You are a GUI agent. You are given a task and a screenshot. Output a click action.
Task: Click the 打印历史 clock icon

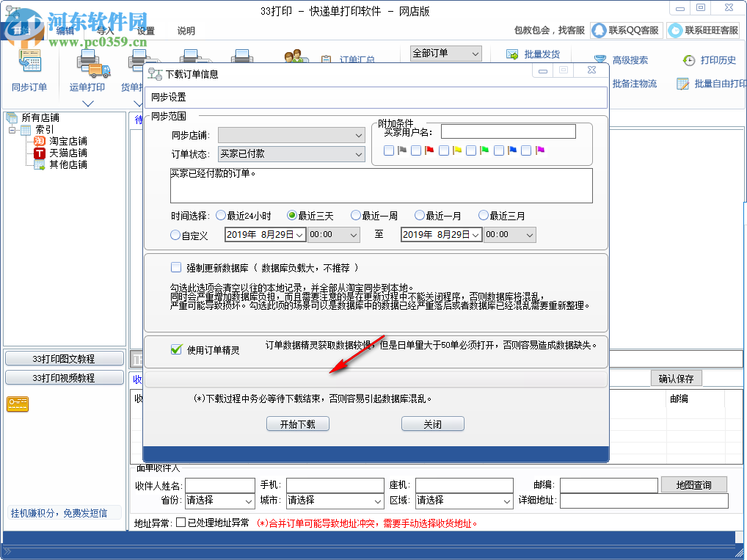tap(688, 60)
